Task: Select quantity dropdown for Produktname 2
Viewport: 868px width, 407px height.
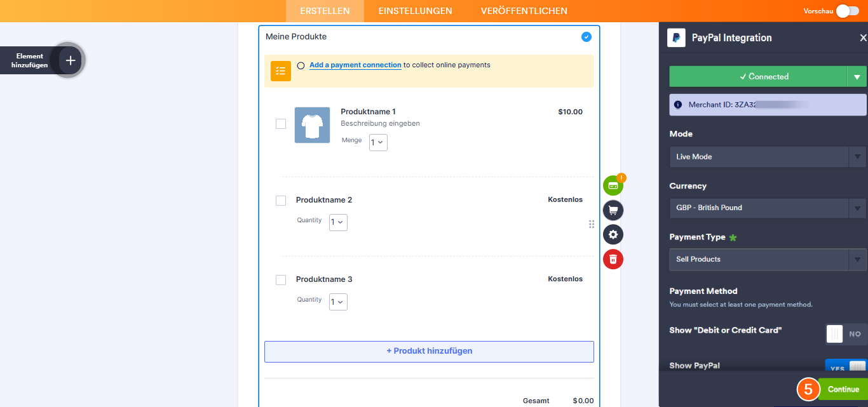Action: [x=338, y=222]
